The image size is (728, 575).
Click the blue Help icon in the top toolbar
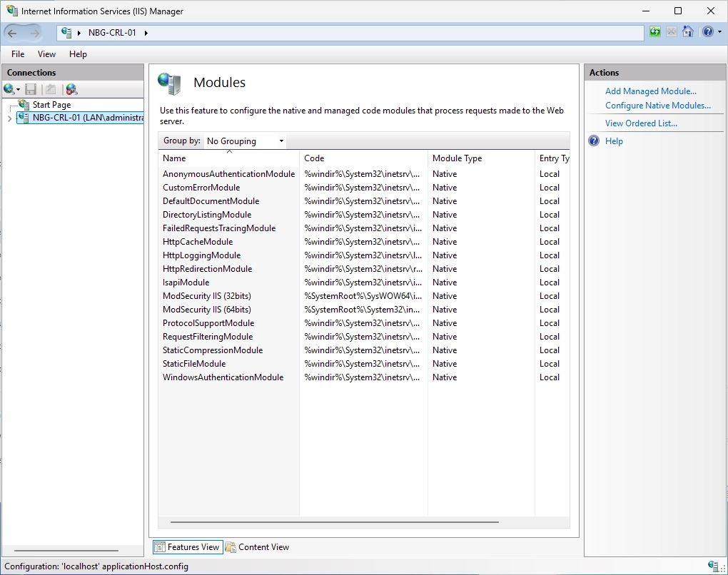click(707, 32)
